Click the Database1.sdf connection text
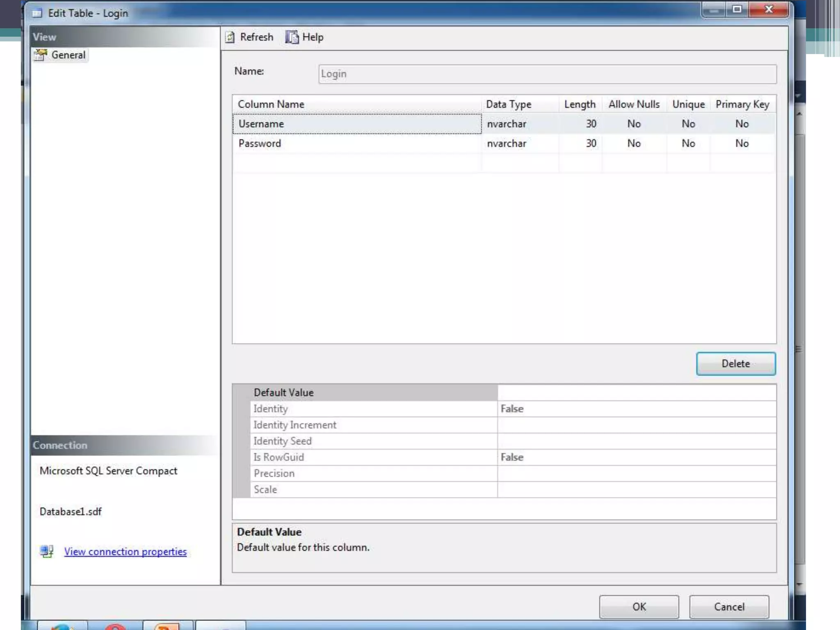Screen dimensions: 840x630 point(71,511)
